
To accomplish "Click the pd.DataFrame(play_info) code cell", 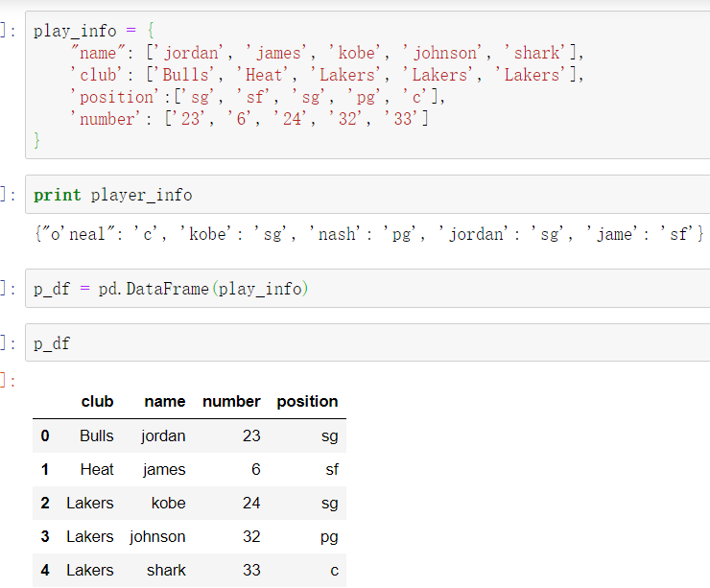I will 367,289.
